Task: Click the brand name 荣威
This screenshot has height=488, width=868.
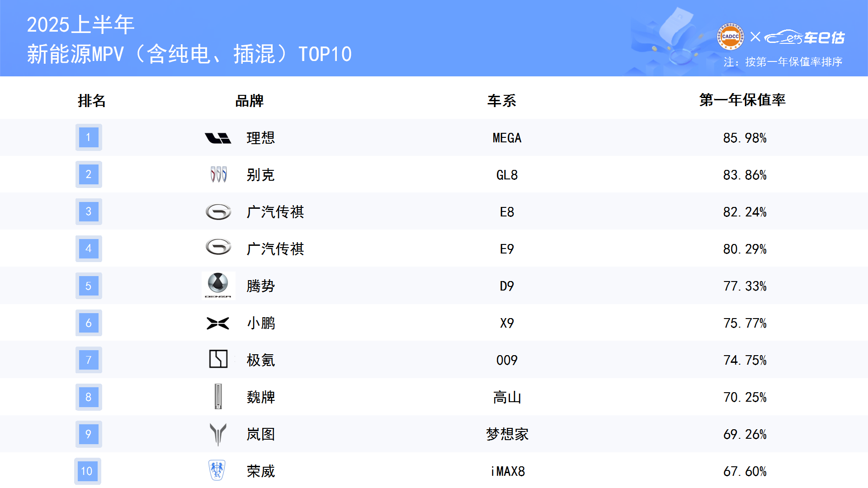Action: click(x=261, y=471)
